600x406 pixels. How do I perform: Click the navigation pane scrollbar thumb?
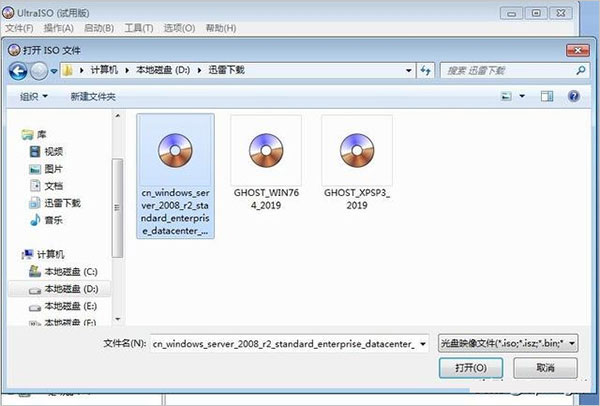117,208
